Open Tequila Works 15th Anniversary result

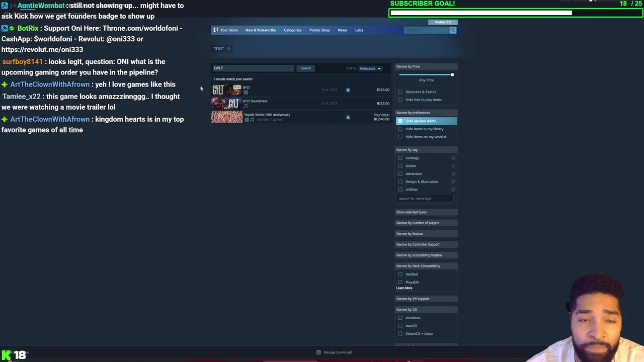[x=300, y=117]
